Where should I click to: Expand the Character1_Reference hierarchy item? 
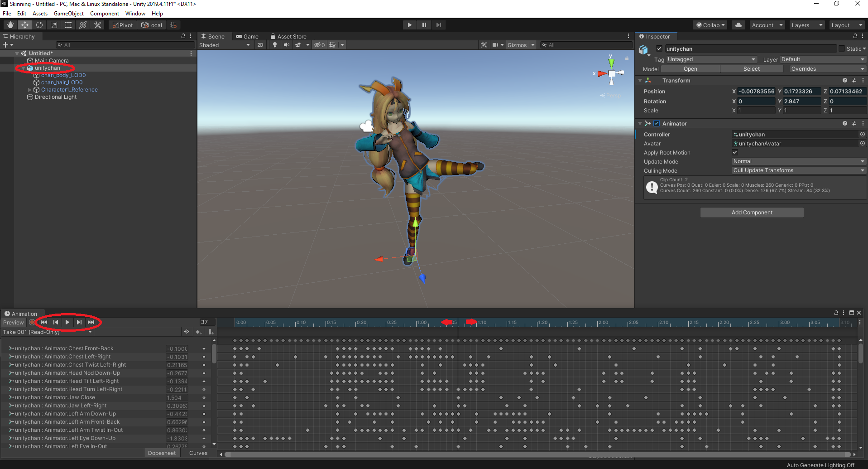click(x=29, y=90)
